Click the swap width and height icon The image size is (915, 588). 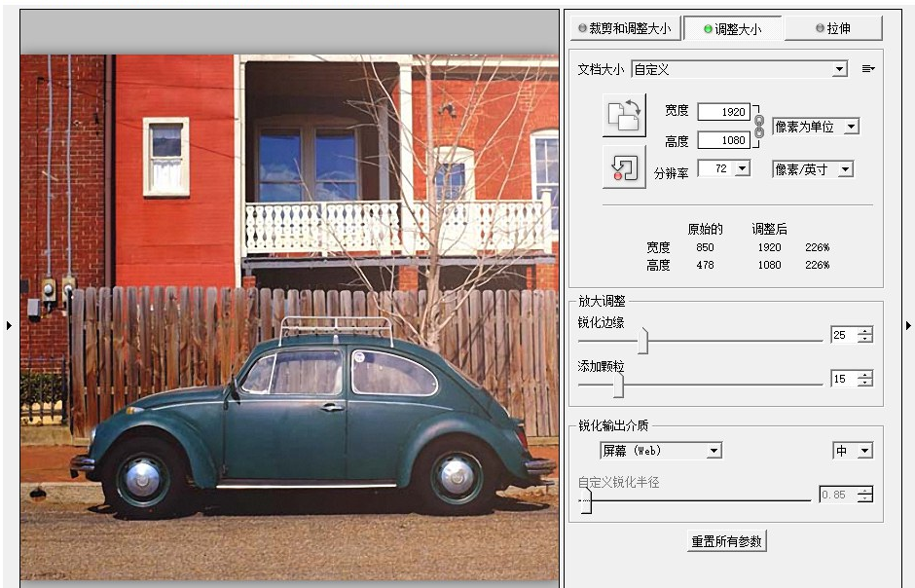(624, 115)
